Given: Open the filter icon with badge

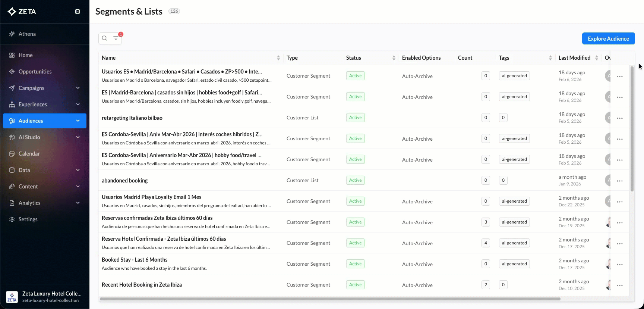Looking at the screenshot, I should pyautogui.click(x=116, y=38).
